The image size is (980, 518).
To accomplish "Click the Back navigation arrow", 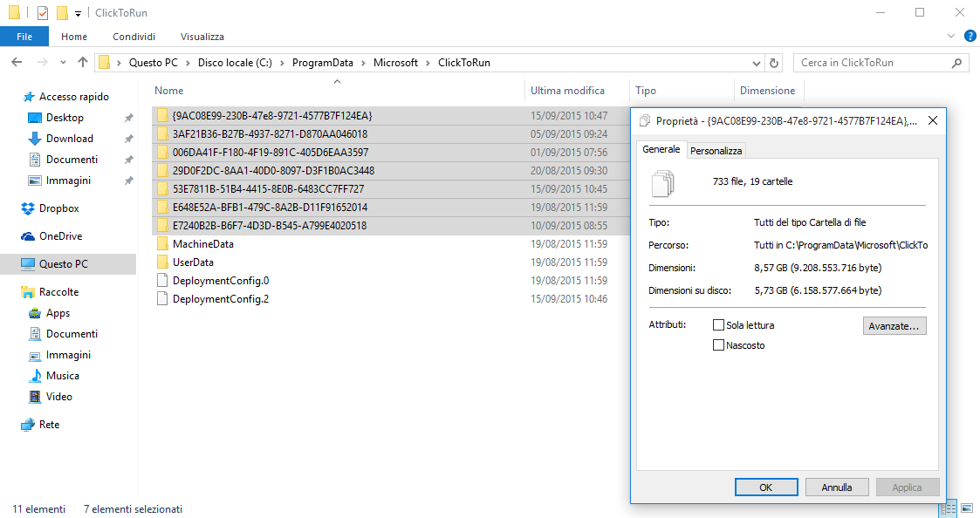I will [17, 63].
